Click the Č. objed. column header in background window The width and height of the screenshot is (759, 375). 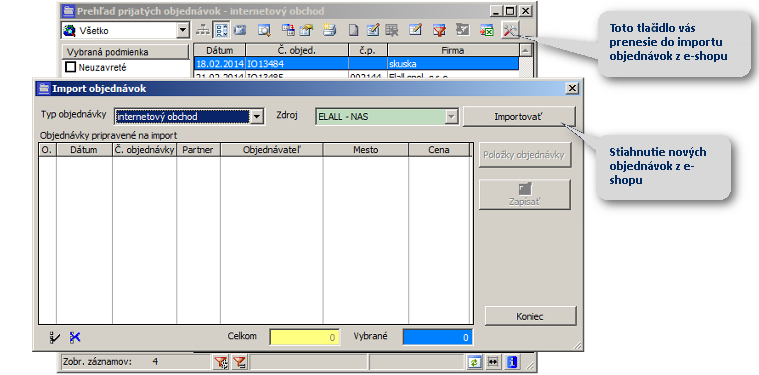click(297, 50)
